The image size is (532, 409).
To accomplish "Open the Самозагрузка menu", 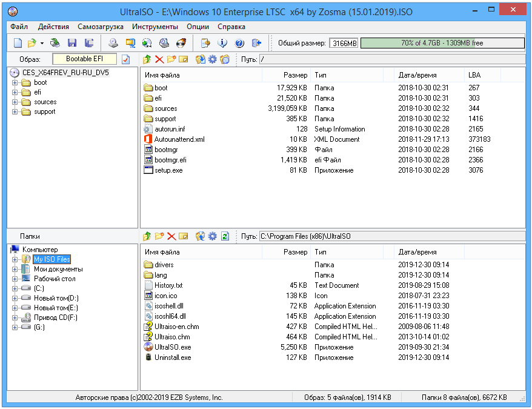I will pos(101,27).
